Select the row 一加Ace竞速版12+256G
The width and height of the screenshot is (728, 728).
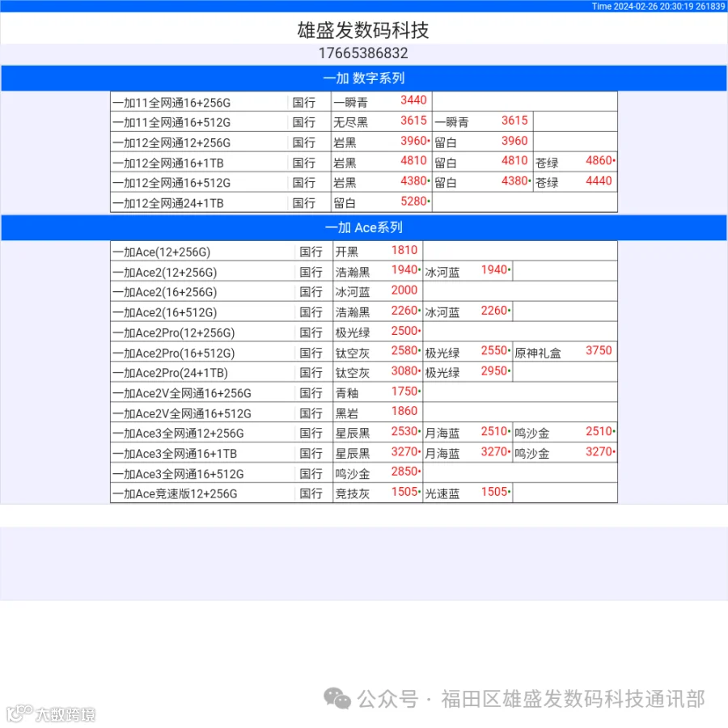(364, 493)
